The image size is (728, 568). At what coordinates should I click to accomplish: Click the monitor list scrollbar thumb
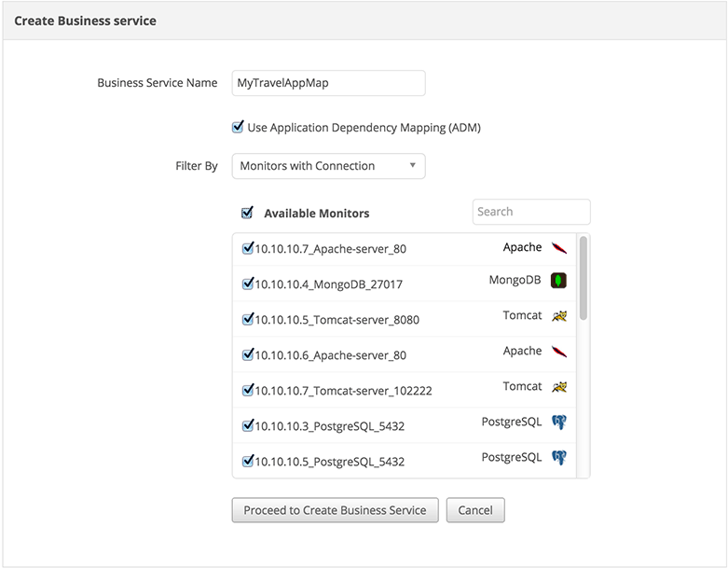tap(584, 278)
